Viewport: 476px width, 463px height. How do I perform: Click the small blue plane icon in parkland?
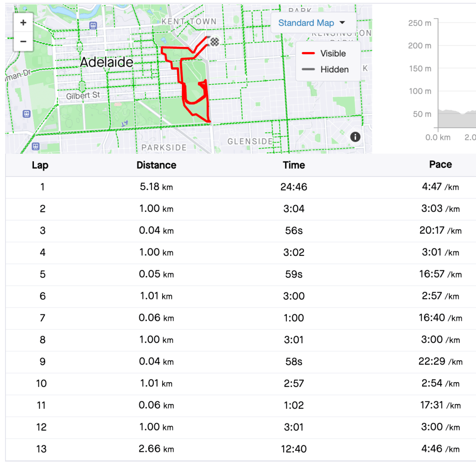pos(124,123)
